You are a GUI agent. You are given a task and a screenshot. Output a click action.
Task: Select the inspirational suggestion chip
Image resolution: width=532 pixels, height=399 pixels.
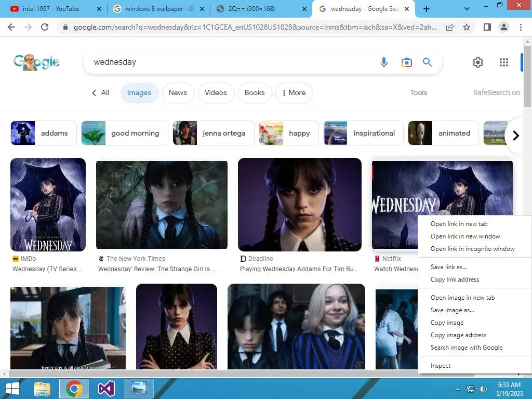364,133
